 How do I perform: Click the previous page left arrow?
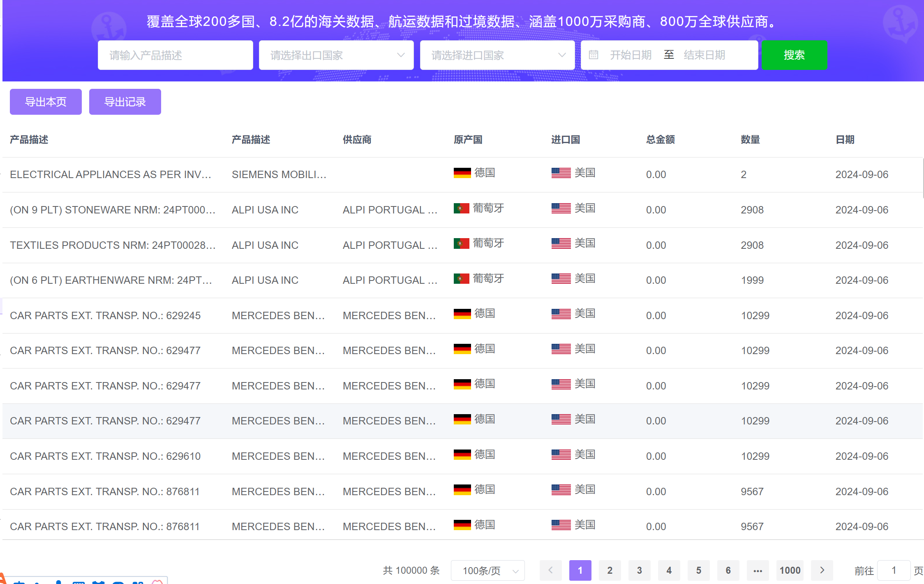[551, 570]
